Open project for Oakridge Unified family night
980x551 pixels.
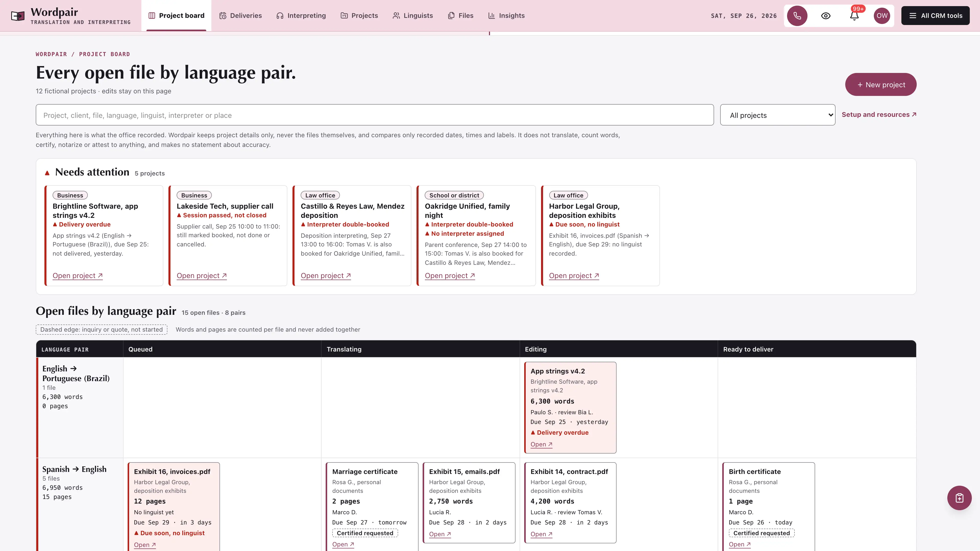pos(450,276)
